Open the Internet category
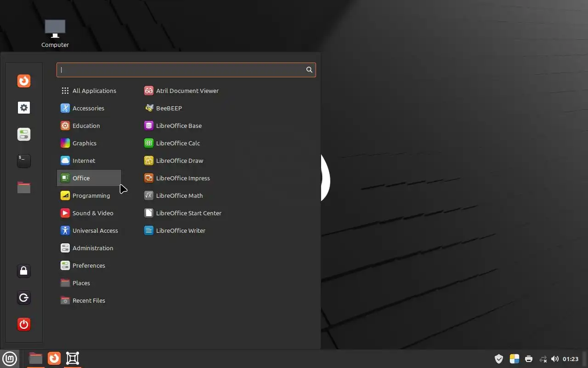This screenshot has width=588, height=368. (x=89, y=161)
